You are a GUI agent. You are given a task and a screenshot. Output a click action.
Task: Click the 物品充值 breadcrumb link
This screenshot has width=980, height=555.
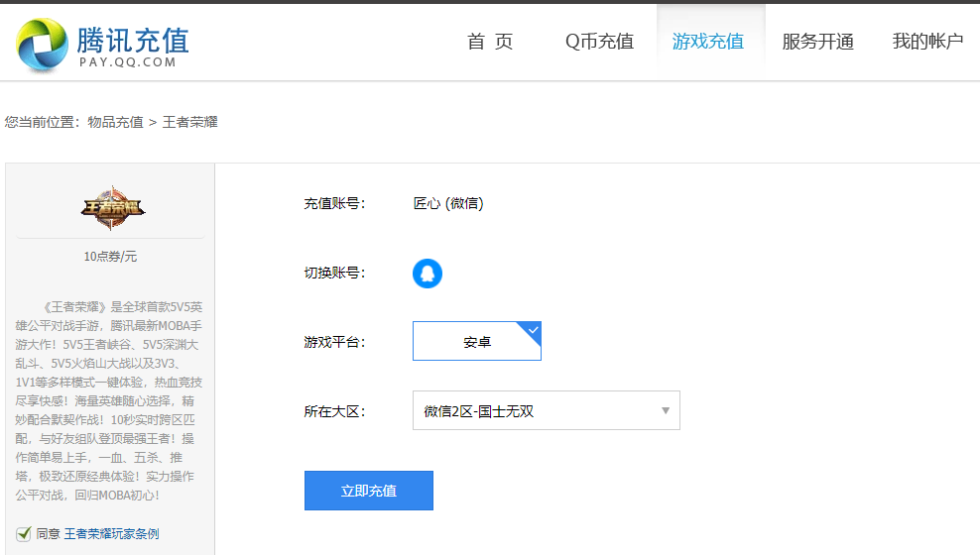pyautogui.click(x=116, y=122)
